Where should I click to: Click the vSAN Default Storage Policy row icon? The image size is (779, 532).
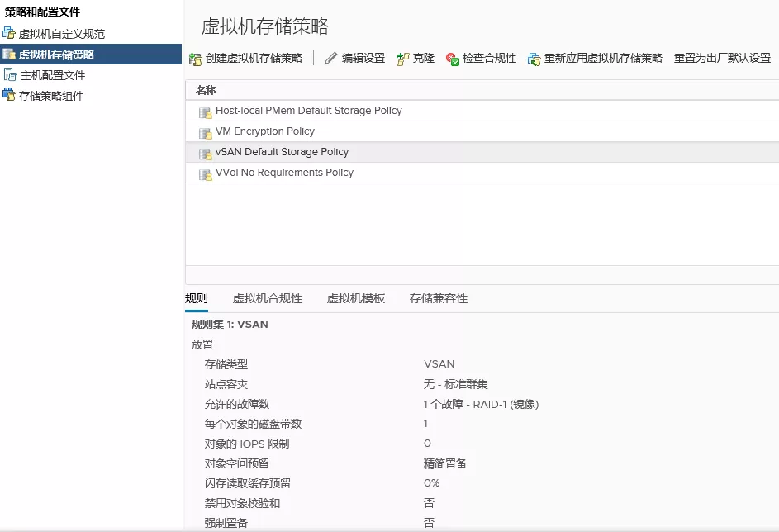[x=205, y=153]
